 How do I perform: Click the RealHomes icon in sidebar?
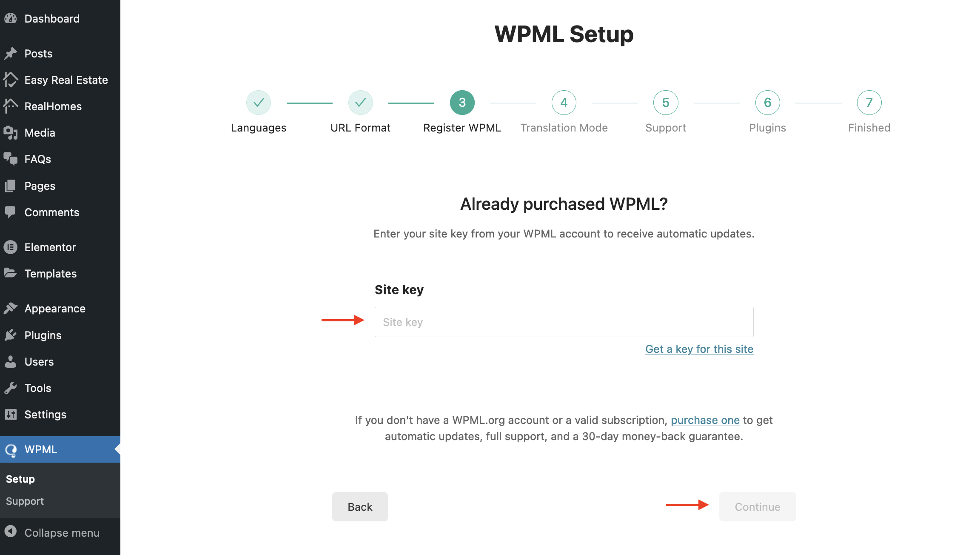click(x=11, y=106)
